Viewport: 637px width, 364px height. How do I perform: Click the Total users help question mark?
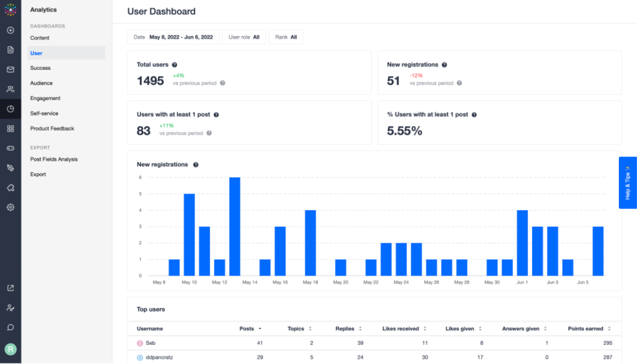[174, 65]
